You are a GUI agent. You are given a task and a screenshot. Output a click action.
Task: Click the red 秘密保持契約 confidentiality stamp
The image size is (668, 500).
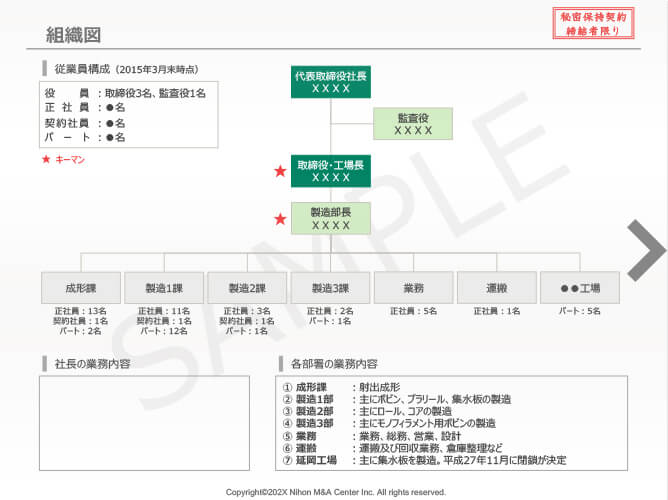point(593,24)
